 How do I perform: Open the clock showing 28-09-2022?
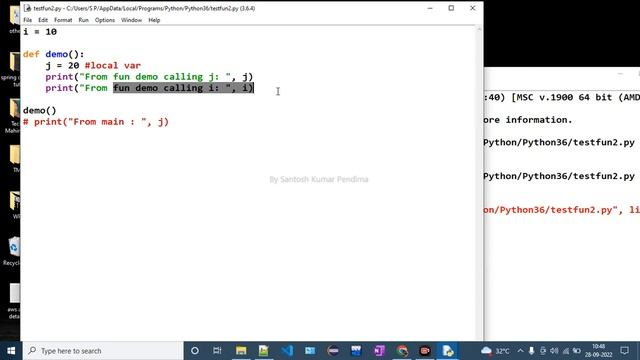click(x=598, y=351)
